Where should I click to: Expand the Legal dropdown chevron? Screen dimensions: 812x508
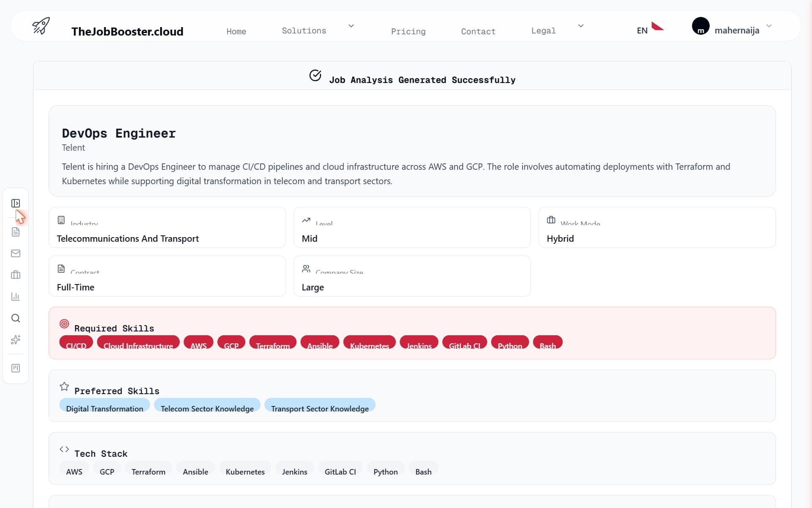581,26
